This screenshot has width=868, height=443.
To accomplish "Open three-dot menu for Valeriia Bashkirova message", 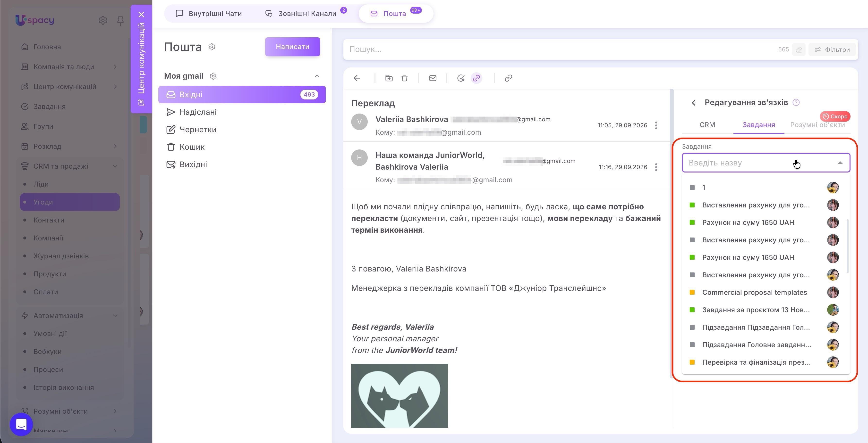I will (x=656, y=126).
